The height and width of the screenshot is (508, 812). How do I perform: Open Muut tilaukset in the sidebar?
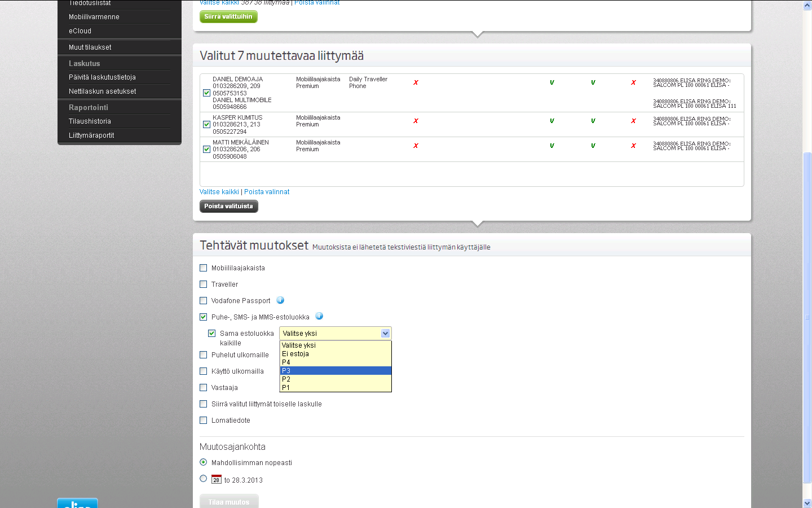[90, 47]
